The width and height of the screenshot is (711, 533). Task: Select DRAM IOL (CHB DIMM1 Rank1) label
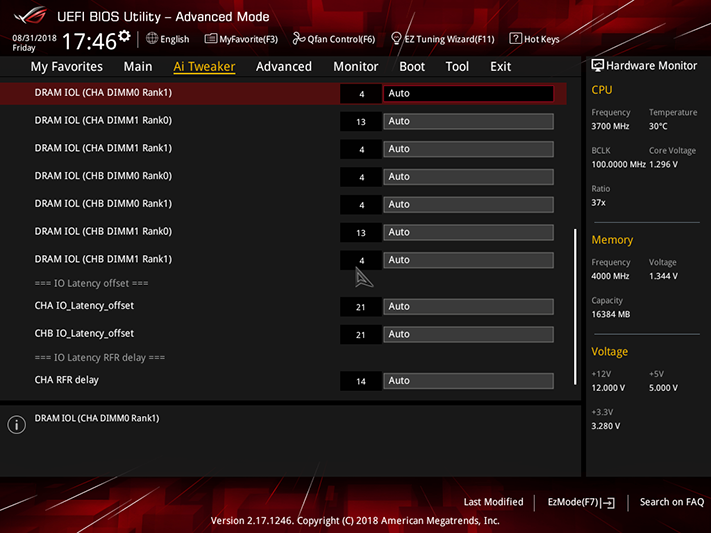coord(103,259)
